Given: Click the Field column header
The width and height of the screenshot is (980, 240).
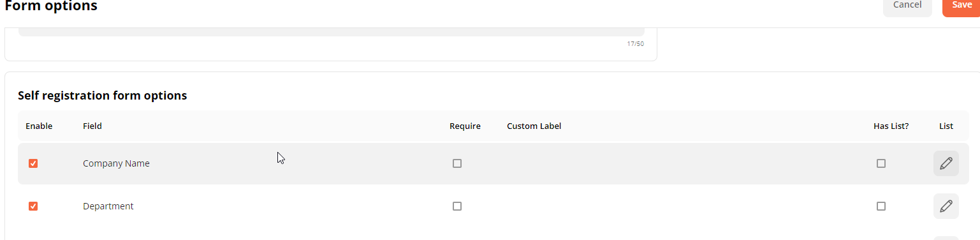Looking at the screenshot, I should click(92, 126).
